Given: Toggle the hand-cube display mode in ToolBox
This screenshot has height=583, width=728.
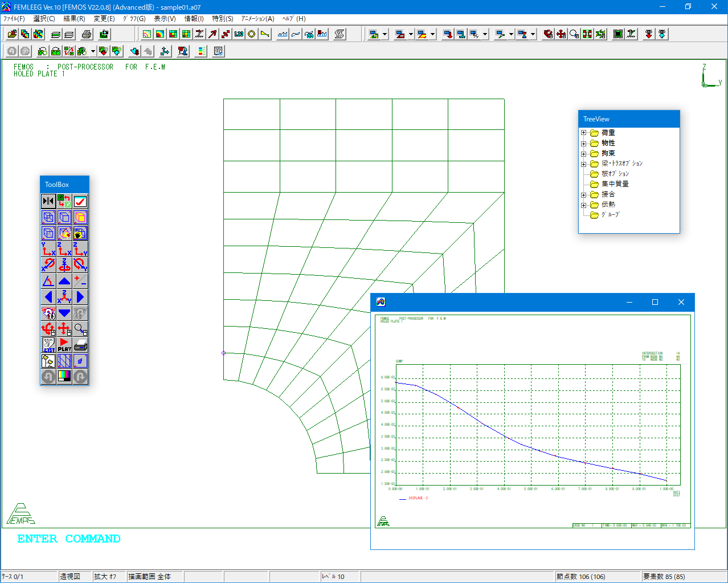Looking at the screenshot, I should pyautogui.click(x=80, y=233).
